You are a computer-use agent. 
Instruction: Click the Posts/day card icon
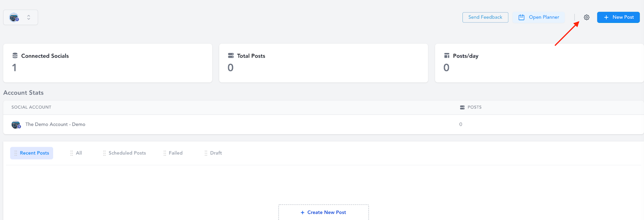pos(446,56)
